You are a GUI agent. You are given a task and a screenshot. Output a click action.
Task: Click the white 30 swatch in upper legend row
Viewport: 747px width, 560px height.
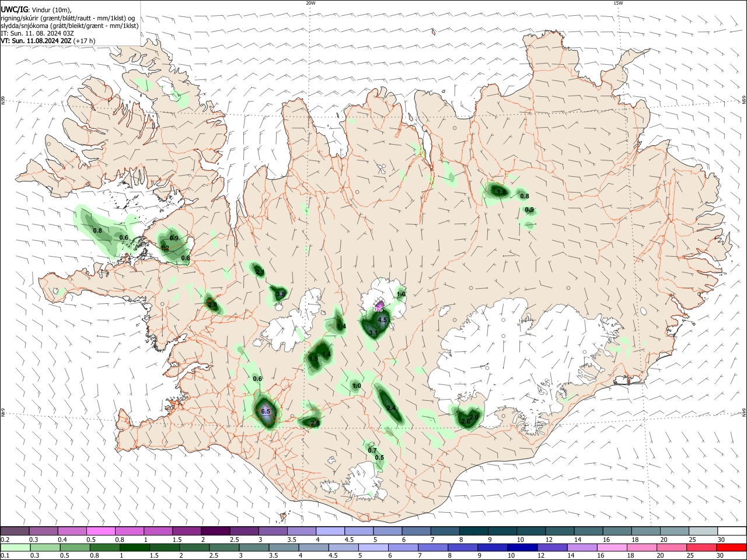coord(731,531)
